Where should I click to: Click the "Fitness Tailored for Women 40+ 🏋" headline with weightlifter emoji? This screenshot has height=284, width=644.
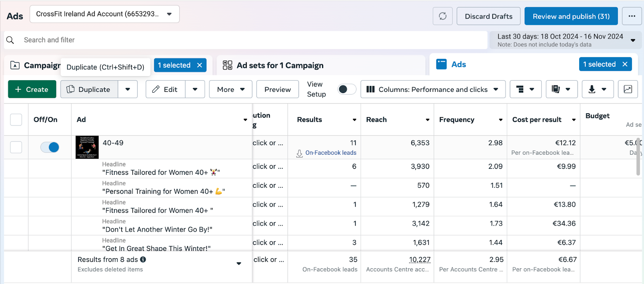pyautogui.click(x=161, y=172)
